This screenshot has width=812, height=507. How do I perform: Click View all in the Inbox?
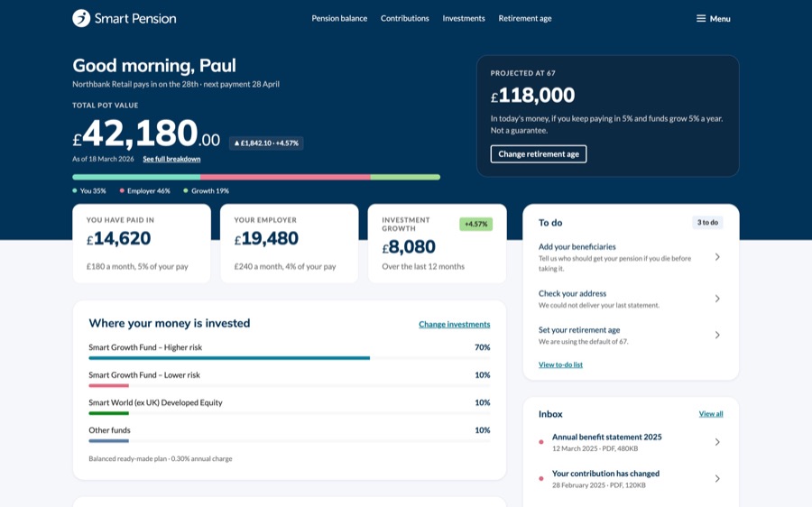[711, 414]
